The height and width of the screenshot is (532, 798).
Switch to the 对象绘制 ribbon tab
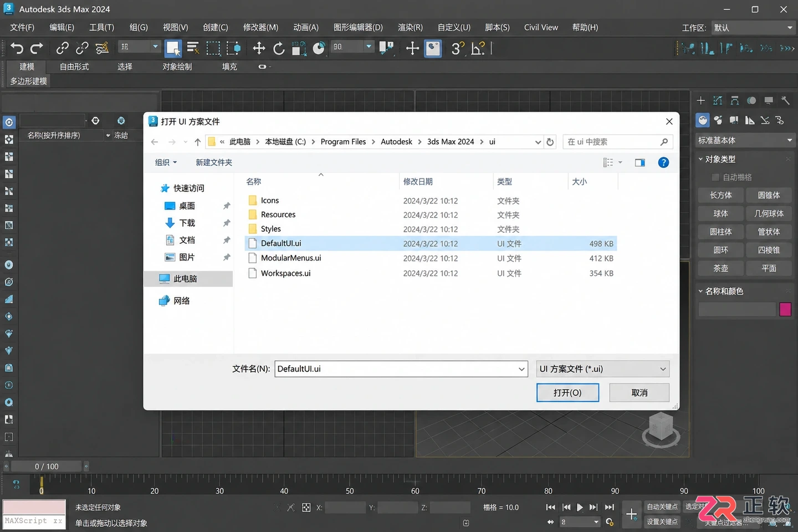click(177, 66)
